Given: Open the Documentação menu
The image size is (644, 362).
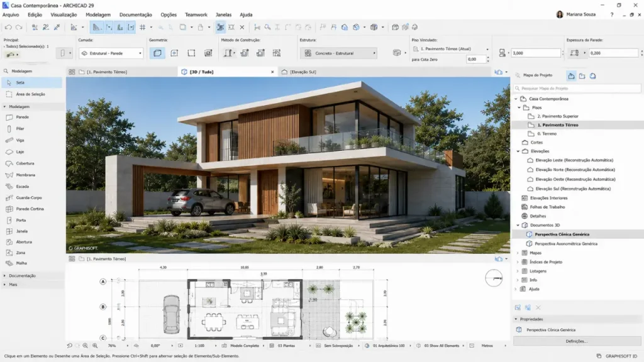Looking at the screenshot, I should click(136, 15).
